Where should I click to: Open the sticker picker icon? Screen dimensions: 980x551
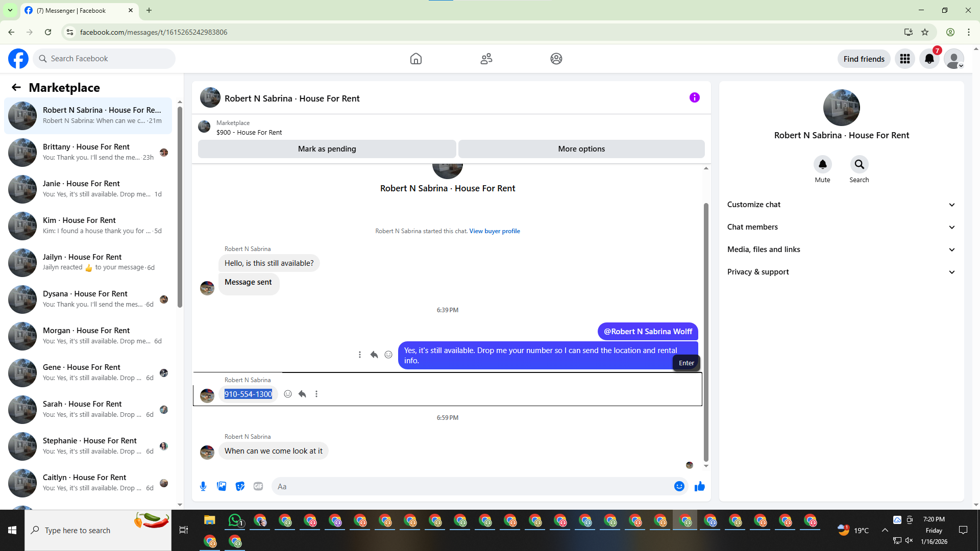[x=240, y=486]
